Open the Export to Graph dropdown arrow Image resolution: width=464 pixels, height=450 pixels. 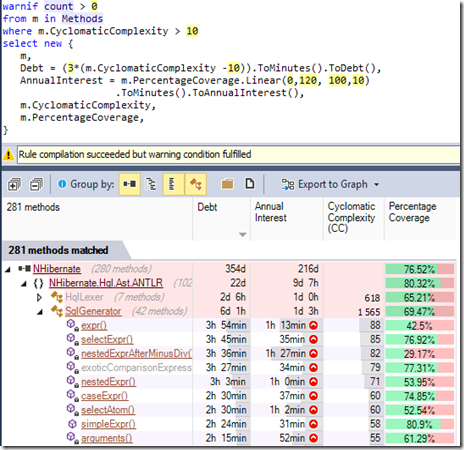tap(377, 184)
